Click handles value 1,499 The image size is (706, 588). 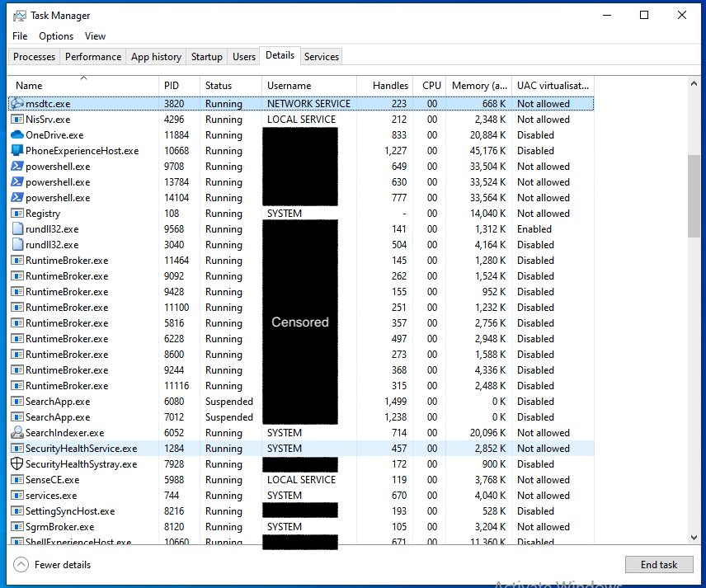point(395,402)
